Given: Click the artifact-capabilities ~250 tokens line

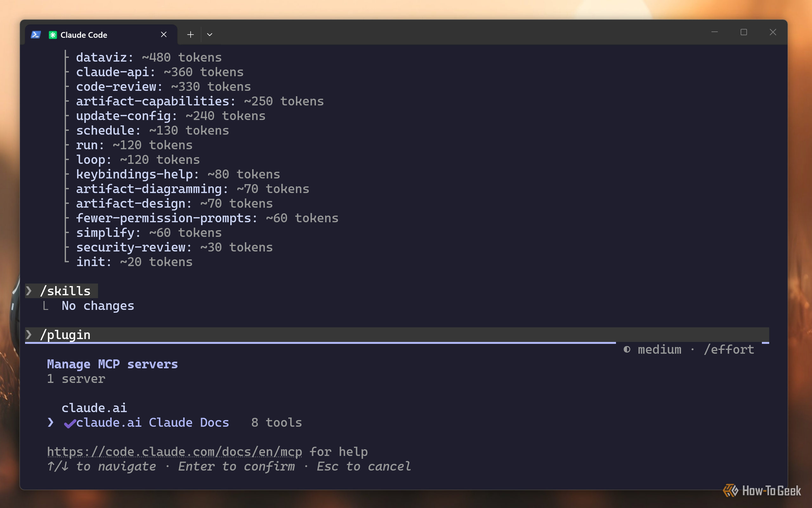Looking at the screenshot, I should point(200,102).
